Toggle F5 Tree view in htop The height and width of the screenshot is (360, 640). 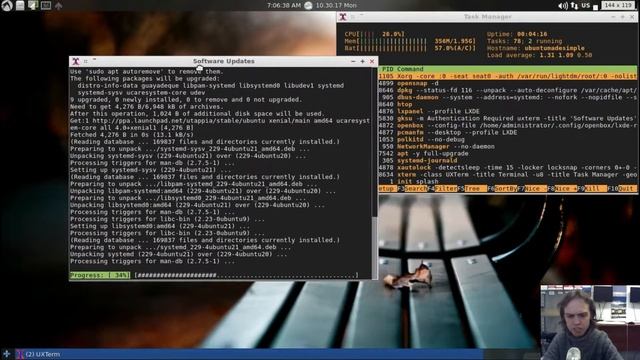pyautogui.click(x=472, y=189)
